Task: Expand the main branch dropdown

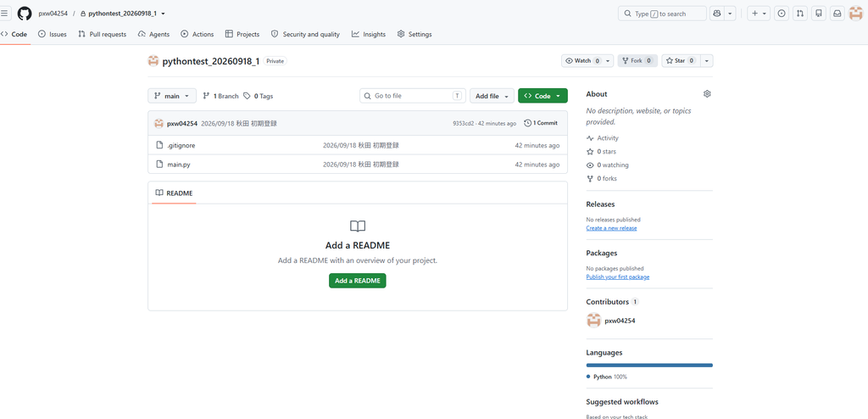Action: [x=172, y=96]
